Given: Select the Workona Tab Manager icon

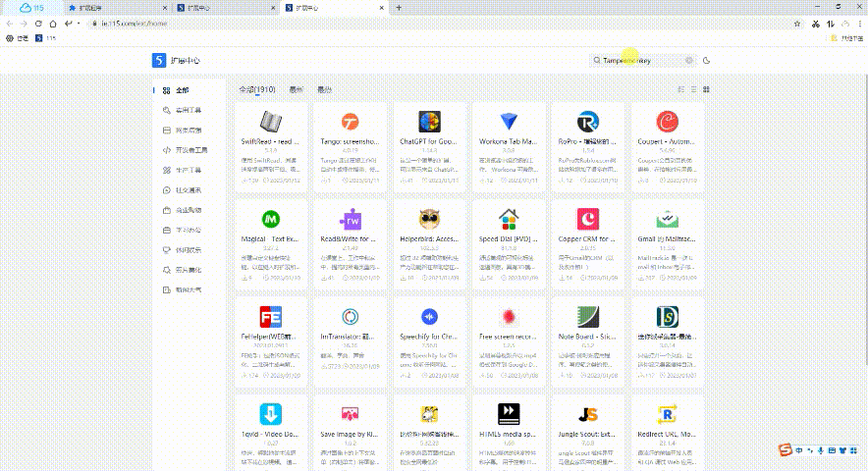Looking at the screenshot, I should 508,122.
